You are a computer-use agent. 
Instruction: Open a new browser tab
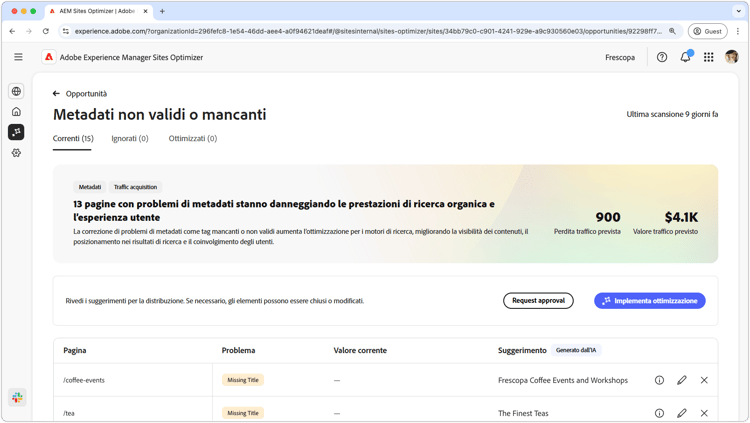click(162, 11)
